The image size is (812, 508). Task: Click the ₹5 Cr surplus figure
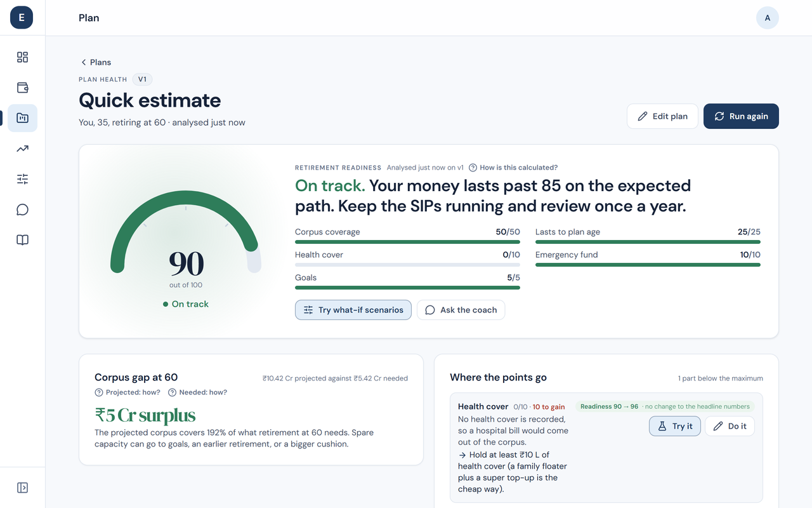[x=145, y=415]
